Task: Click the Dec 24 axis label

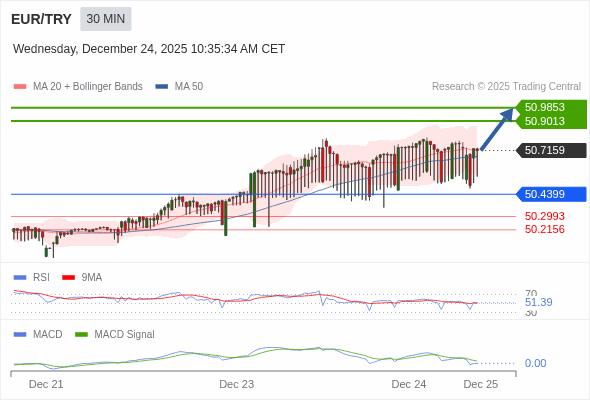Action: tap(409, 384)
